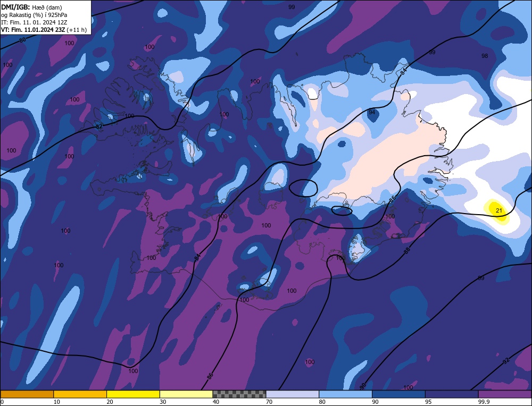The image size is (532, 406).
Task: Click the light blue 80–90 legend swatch
Action: (x=345, y=394)
